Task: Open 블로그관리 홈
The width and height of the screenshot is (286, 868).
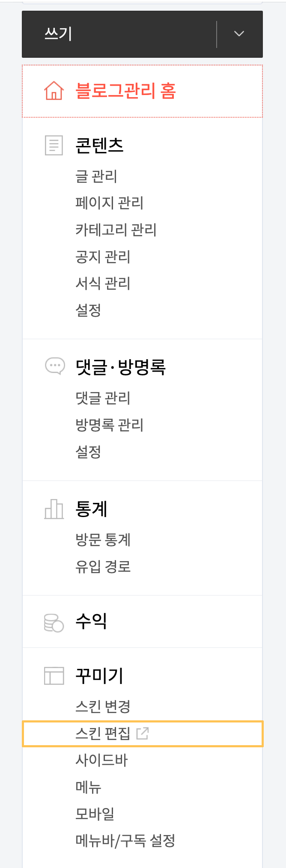Action: click(120, 90)
